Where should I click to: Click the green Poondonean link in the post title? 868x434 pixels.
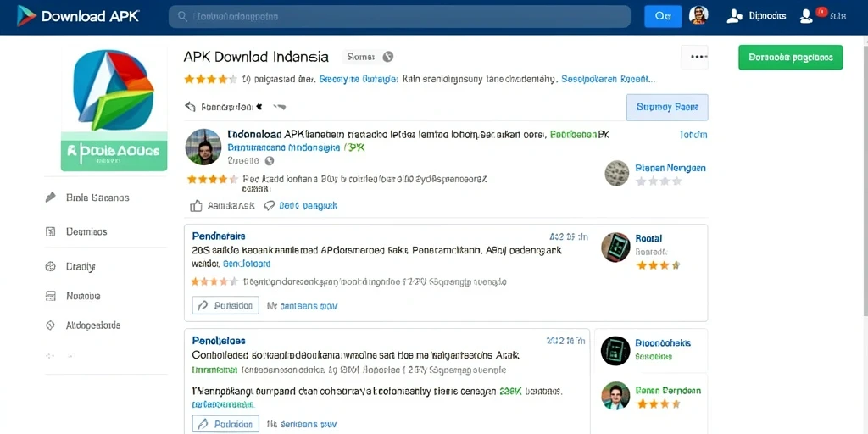click(574, 135)
